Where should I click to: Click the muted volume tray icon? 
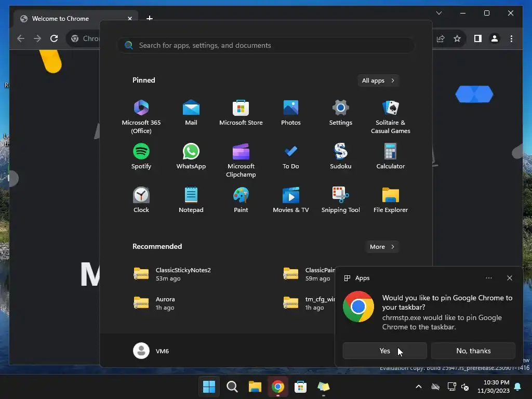(465, 387)
